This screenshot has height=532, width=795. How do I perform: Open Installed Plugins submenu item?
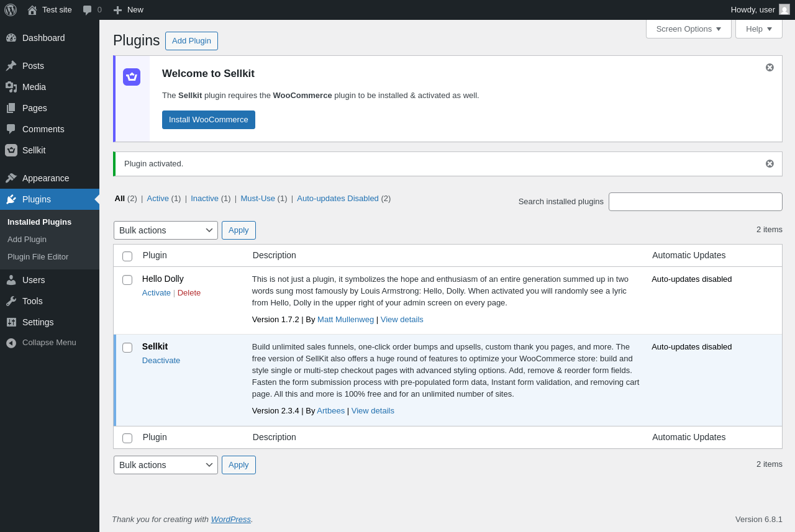point(39,222)
